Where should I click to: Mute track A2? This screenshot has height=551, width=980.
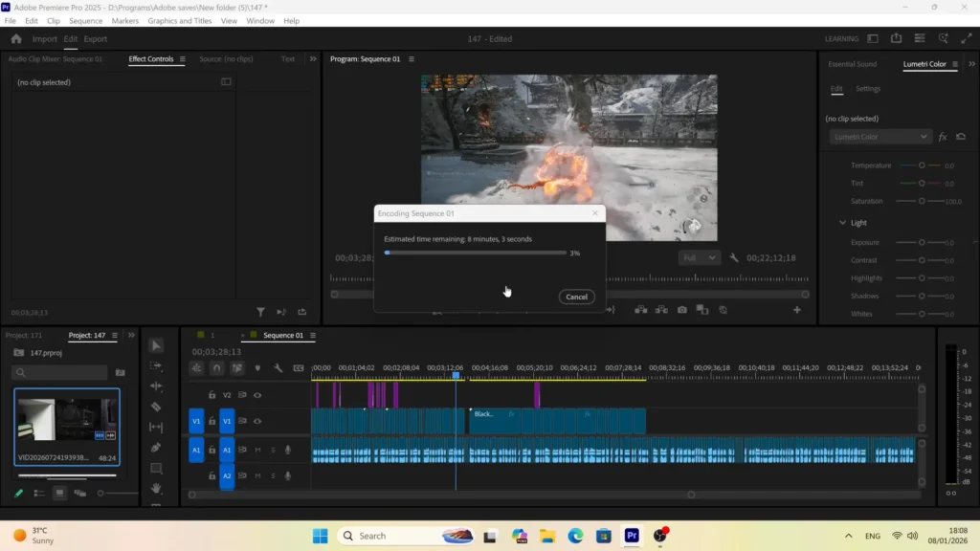pos(257,476)
